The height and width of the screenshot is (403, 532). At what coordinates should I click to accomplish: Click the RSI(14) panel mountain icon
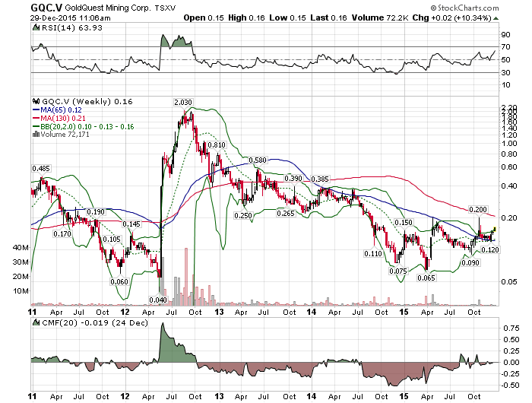click(x=36, y=28)
